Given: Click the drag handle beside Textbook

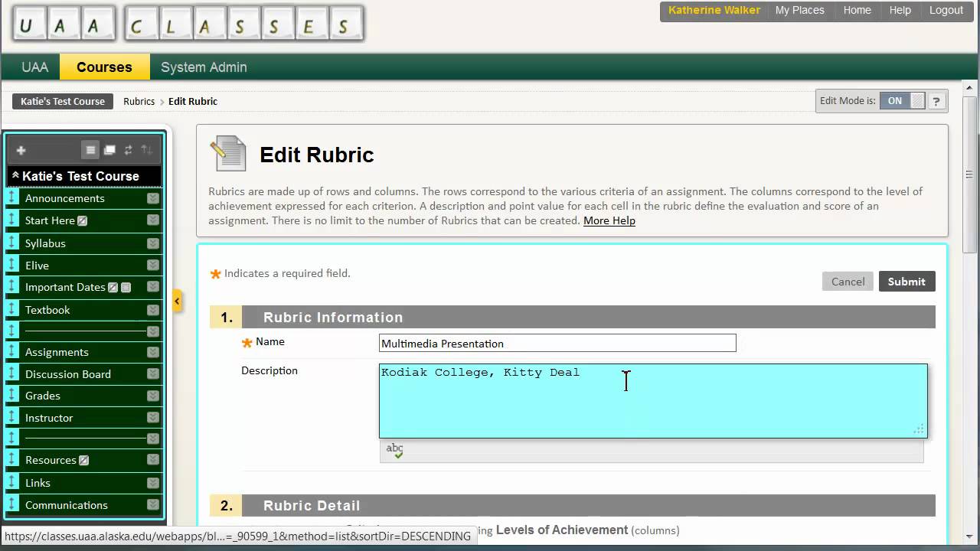Looking at the screenshot, I should coord(12,310).
